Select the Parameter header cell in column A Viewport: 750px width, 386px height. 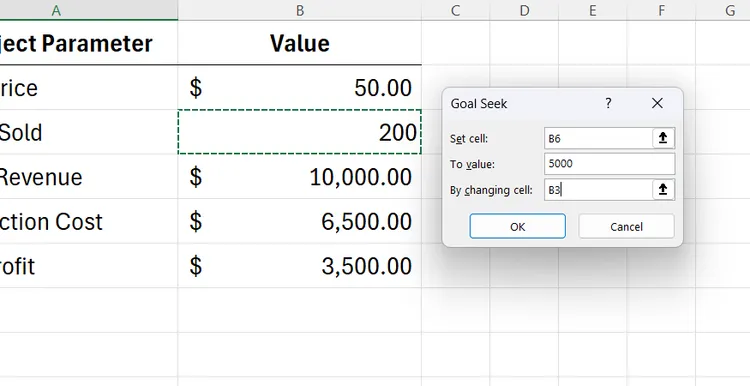click(88, 43)
